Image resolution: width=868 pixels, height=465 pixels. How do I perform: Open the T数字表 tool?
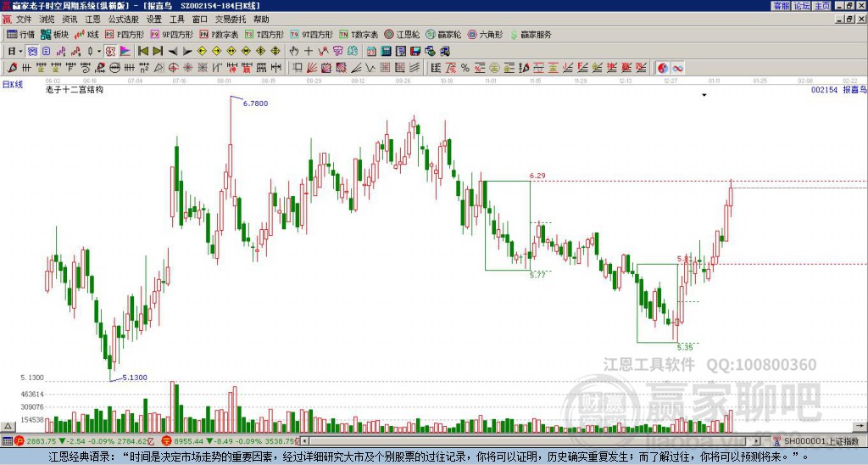pos(359,34)
